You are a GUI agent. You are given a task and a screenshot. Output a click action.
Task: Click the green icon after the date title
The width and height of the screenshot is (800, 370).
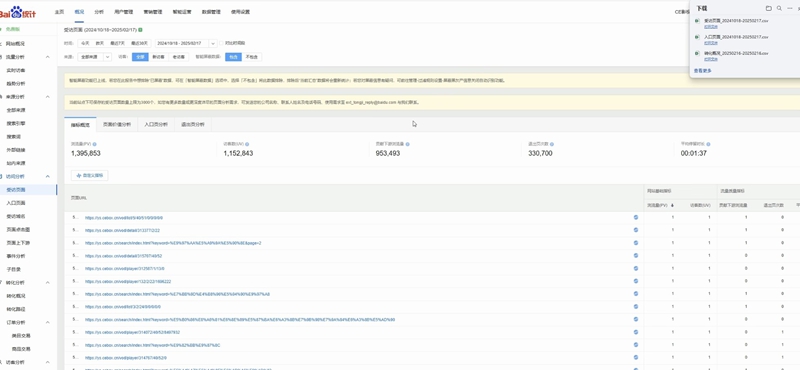[140, 30]
